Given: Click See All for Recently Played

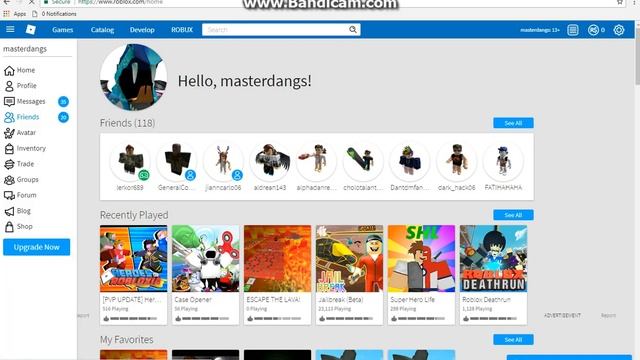Looking at the screenshot, I should coord(513,215).
